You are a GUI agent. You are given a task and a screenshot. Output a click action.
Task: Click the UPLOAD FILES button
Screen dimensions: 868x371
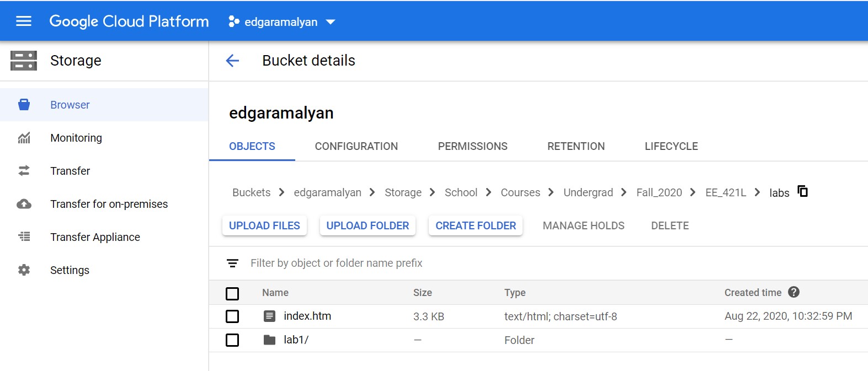click(x=264, y=225)
